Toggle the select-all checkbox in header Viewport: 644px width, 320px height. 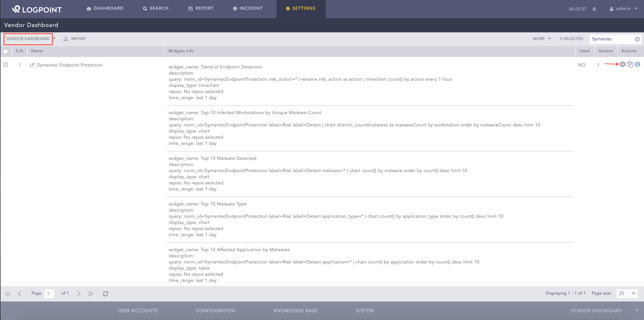[6, 51]
